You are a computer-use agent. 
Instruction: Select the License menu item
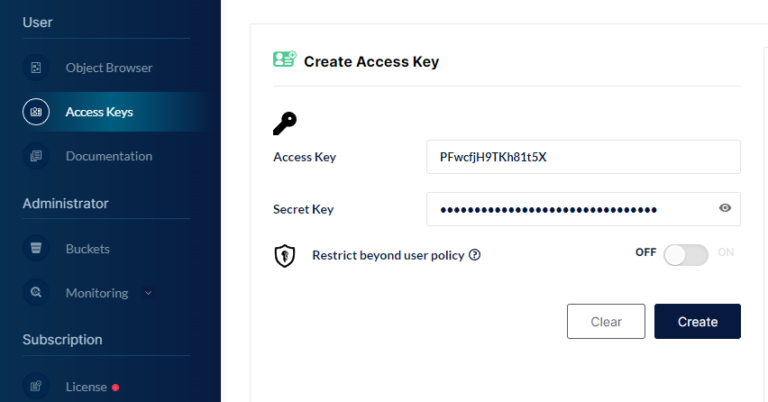click(x=86, y=386)
